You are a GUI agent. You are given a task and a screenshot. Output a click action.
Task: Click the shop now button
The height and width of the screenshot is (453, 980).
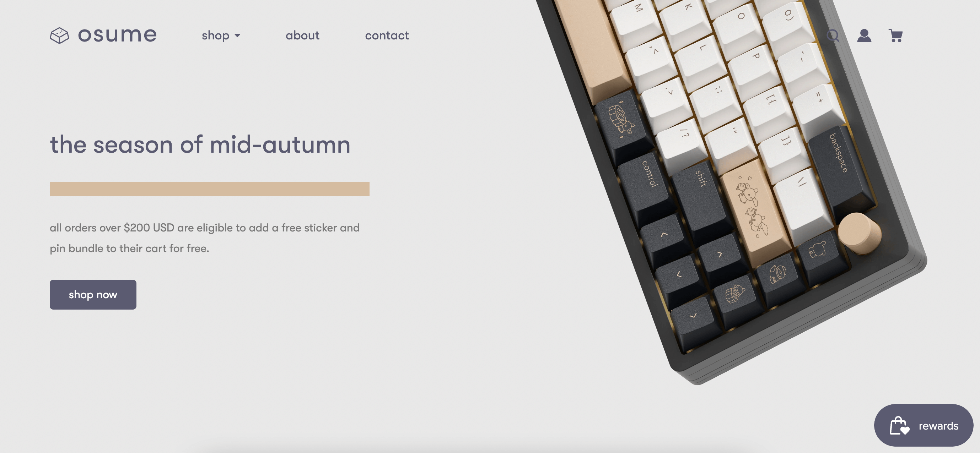click(92, 294)
